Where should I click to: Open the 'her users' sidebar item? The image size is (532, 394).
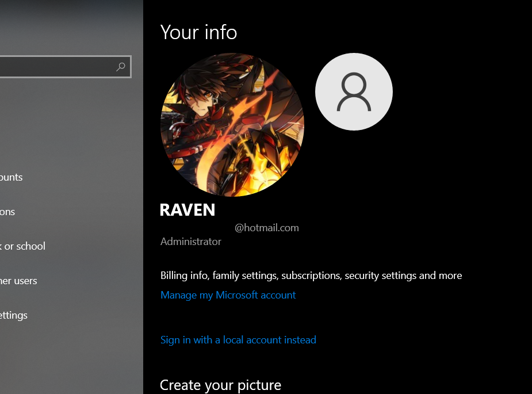click(18, 281)
